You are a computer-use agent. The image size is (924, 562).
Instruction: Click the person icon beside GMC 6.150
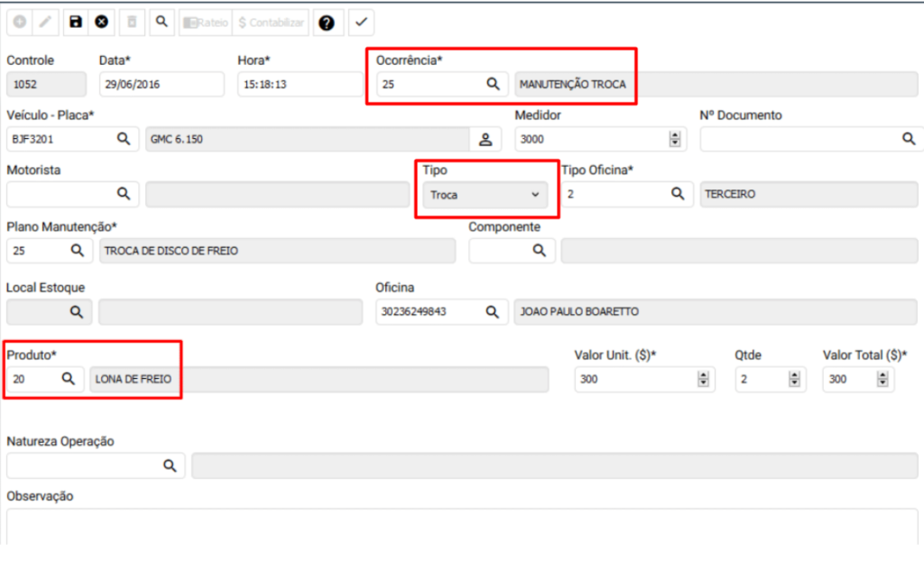[485, 139]
